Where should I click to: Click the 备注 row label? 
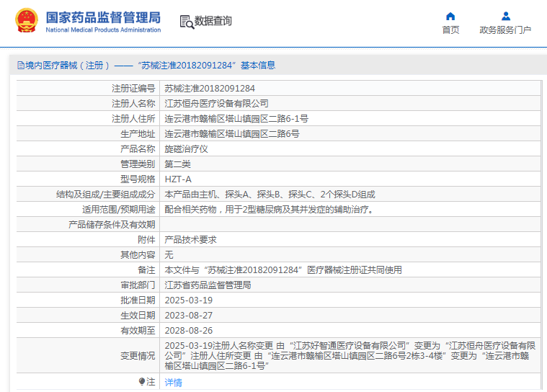146,270
